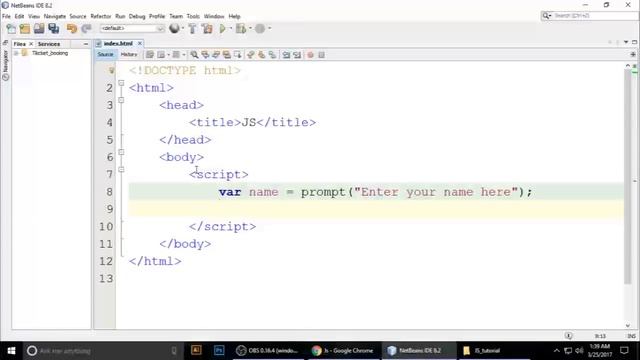This screenshot has width=640, height=360.
Task: Switch to Source view button
Action: click(105, 54)
